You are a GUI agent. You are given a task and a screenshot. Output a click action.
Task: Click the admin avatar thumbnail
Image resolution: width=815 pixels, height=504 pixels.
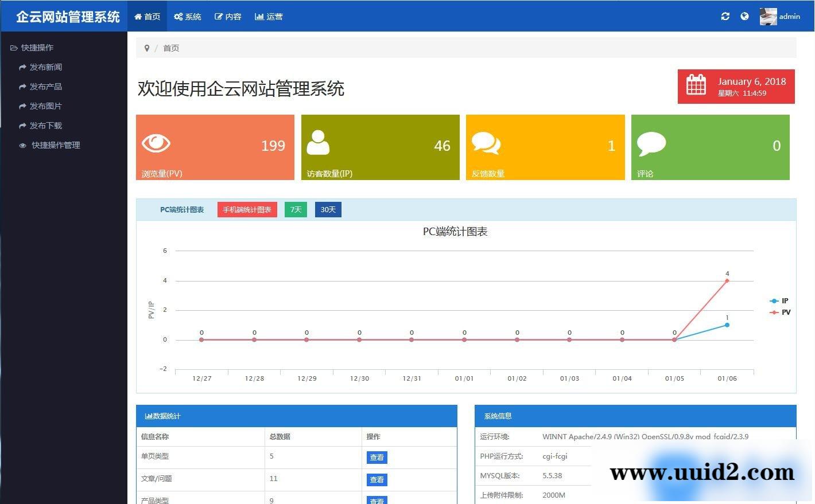(767, 16)
